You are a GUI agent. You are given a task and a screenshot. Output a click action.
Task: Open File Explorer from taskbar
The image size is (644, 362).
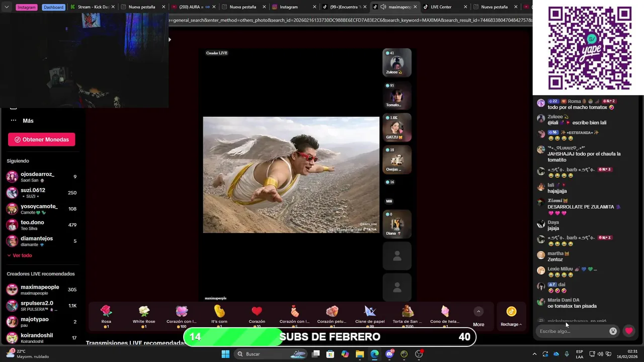(x=360, y=354)
